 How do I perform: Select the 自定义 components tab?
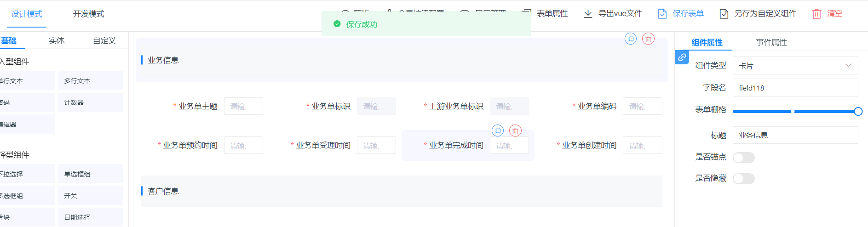pos(104,40)
